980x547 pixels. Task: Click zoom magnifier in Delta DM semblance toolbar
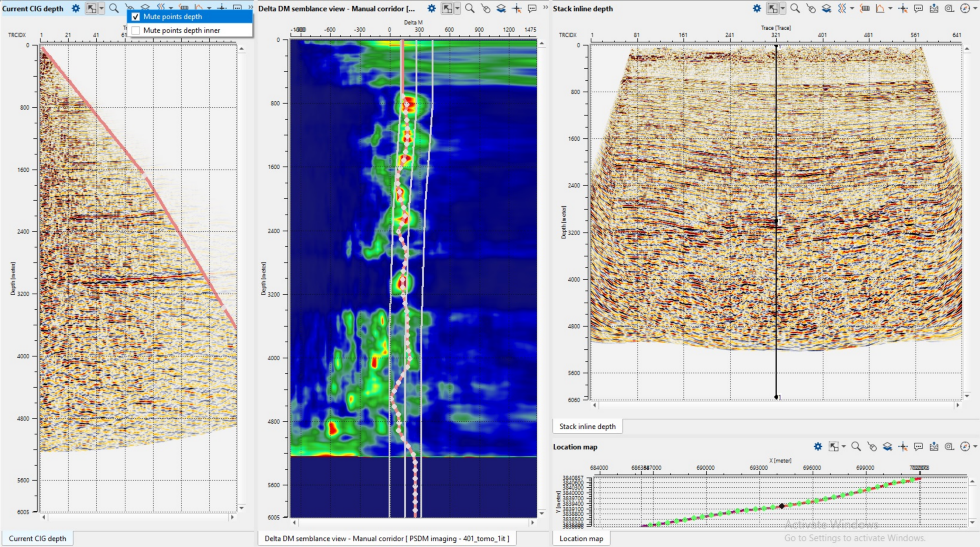[x=469, y=8]
